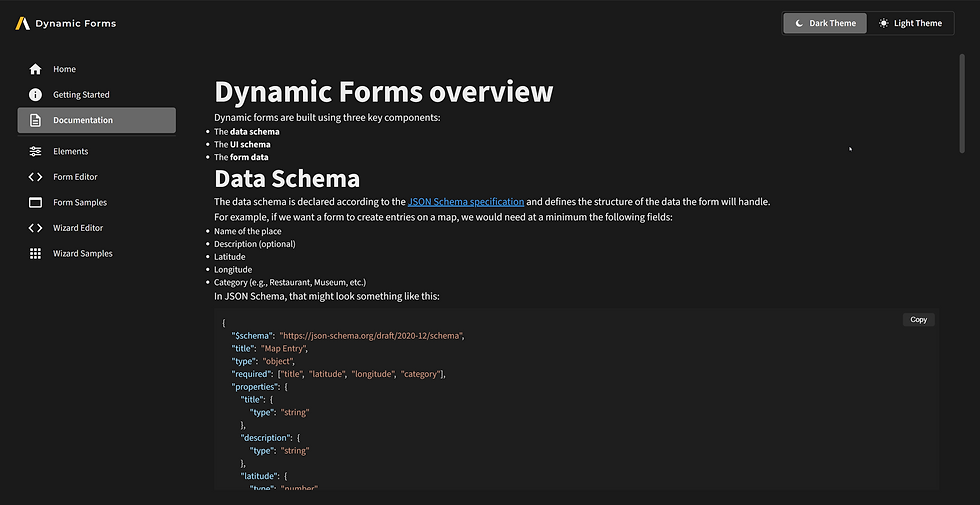Click the Getting Started info icon
Screen dimensions: 980x505
click(x=36, y=95)
